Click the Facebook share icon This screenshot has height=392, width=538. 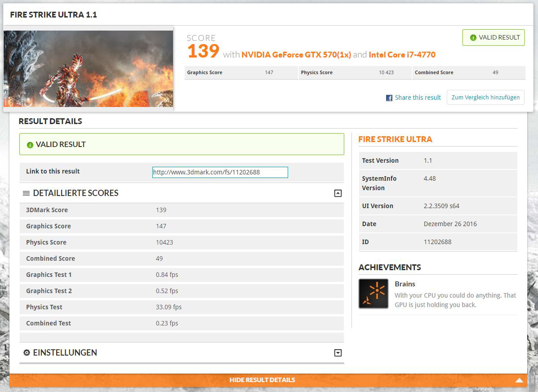389,98
